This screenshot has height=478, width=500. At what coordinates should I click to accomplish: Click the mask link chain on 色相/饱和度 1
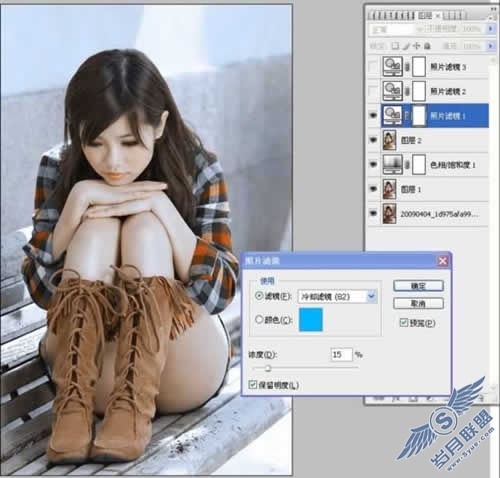pyautogui.click(x=407, y=165)
